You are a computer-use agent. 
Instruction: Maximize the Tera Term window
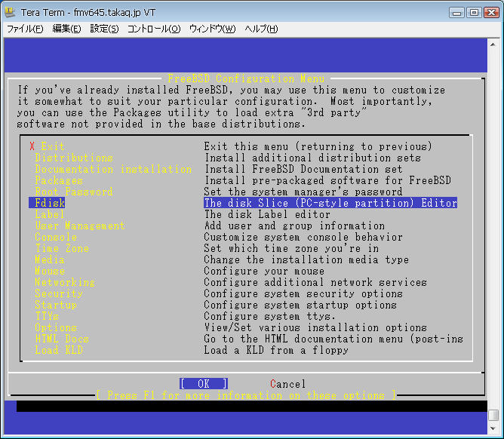(474, 13)
